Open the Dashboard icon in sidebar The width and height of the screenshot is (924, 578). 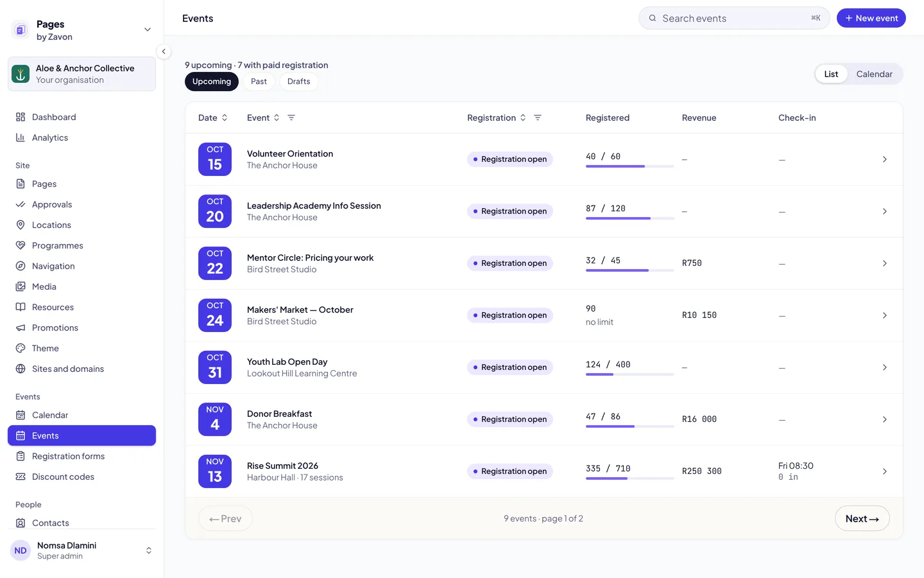click(x=21, y=117)
